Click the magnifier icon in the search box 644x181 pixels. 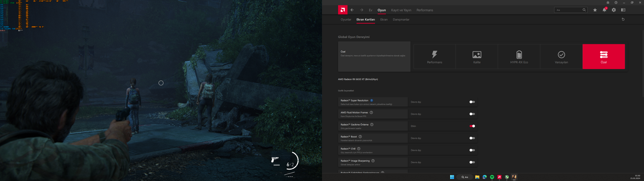tap(584, 10)
